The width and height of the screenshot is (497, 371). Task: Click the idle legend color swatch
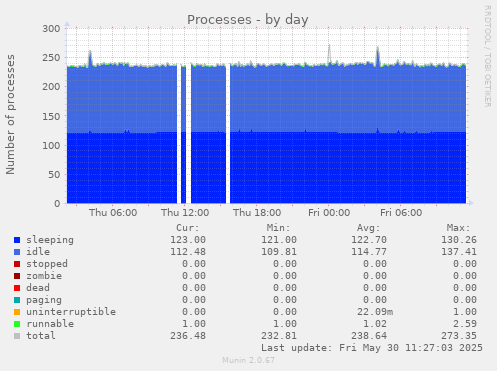(17, 252)
